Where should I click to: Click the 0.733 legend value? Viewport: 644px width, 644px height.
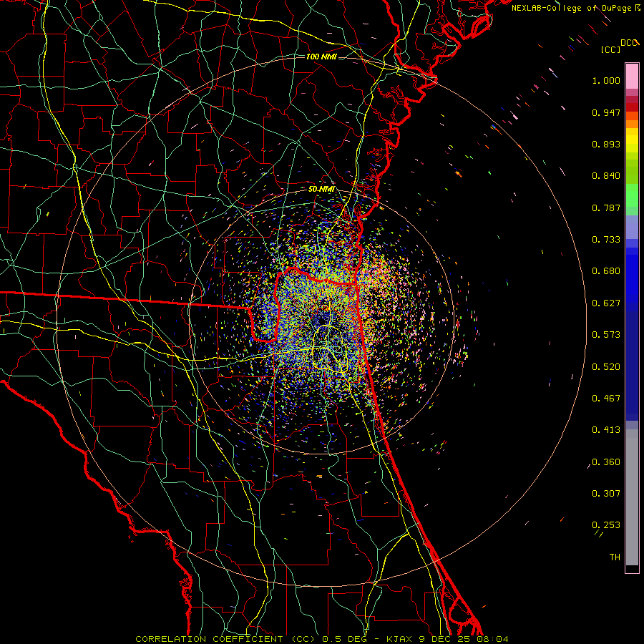tap(606, 240)
